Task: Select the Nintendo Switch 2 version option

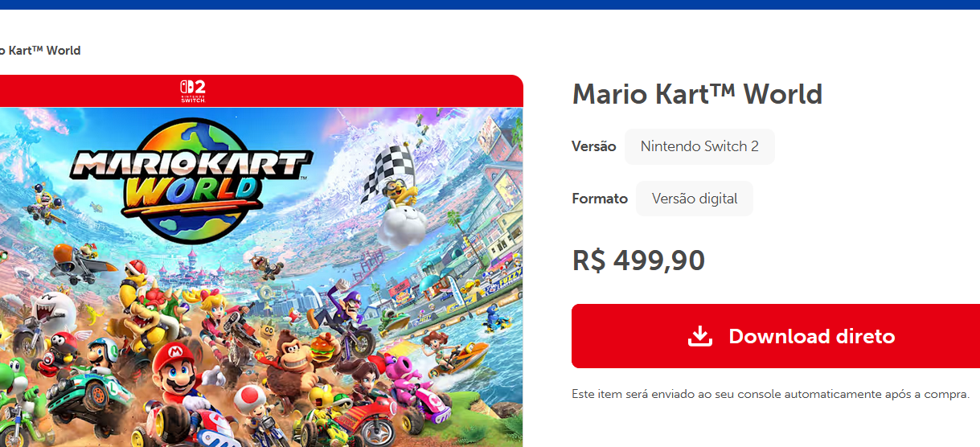Action: [x=699, y=146]
